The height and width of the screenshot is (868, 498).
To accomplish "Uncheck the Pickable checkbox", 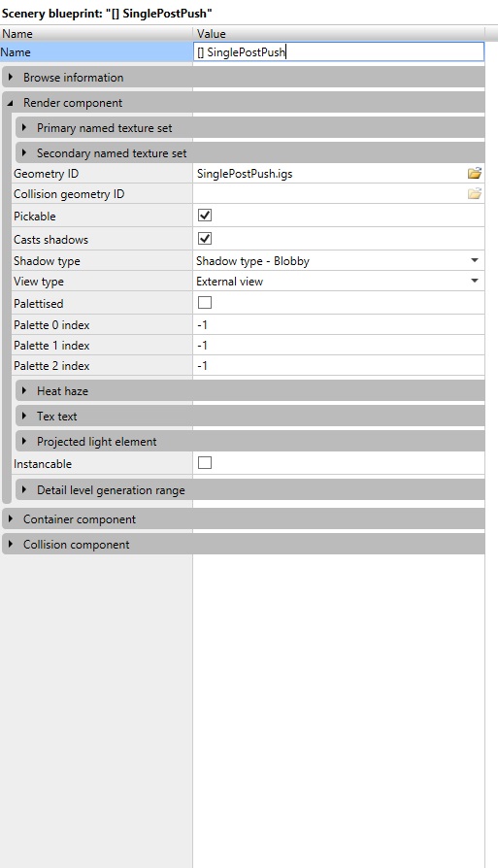I will coord(205,216).
